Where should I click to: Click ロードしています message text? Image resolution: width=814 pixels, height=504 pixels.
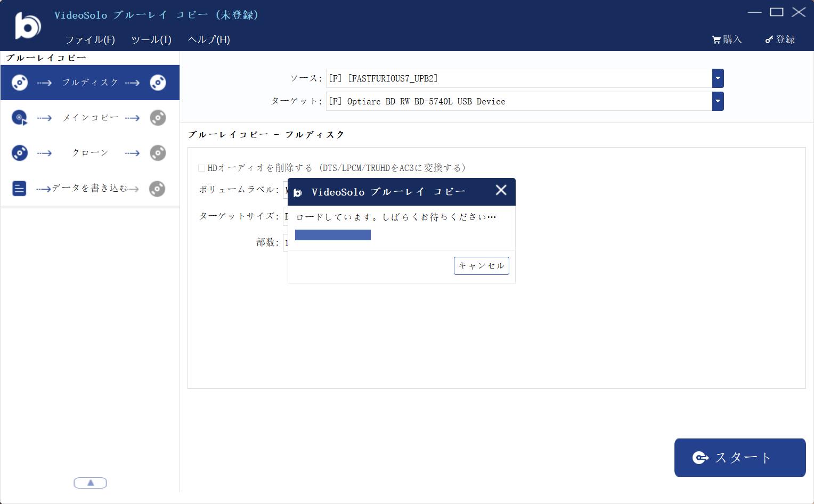pos(396,217)
